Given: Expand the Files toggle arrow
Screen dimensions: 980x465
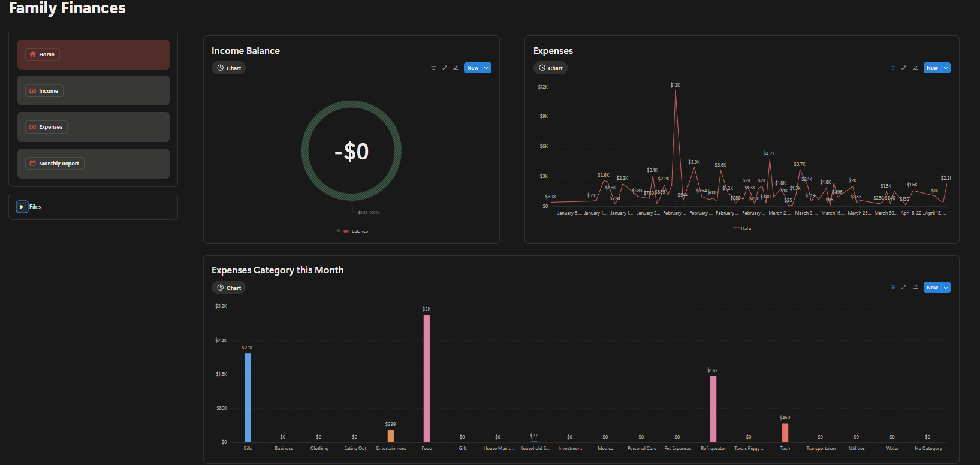Looking at the screenshot, I should 22,207.
